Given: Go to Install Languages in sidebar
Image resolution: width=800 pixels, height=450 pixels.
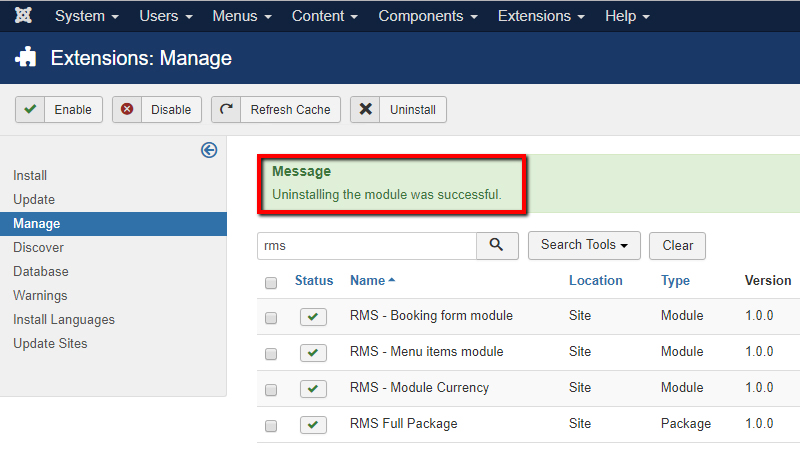Looking at the screenshot, I should 64,320.
